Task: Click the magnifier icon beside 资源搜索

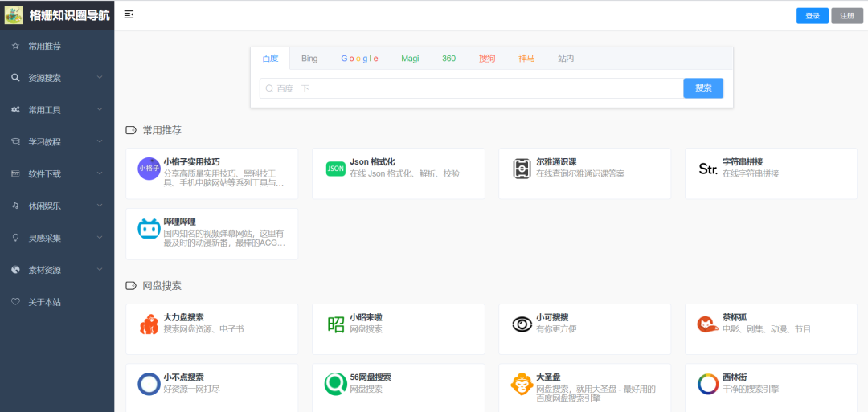Action: pyautogui.click(x=15, y=78)
